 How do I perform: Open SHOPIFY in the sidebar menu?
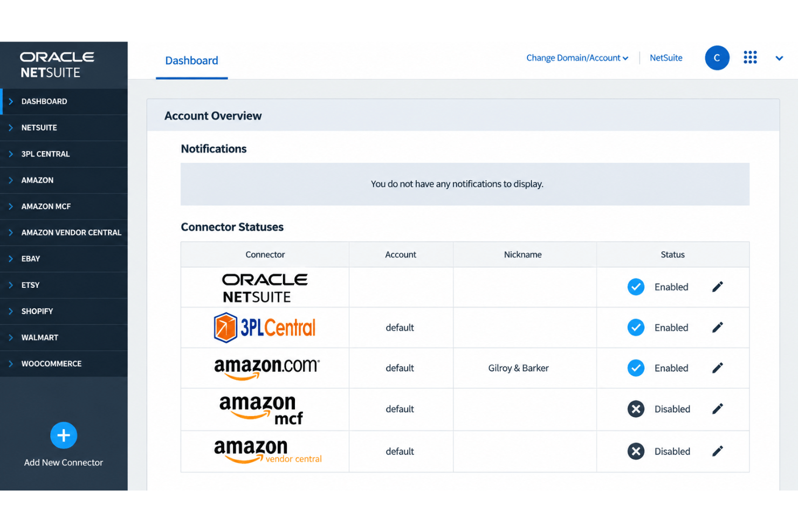(64, 312)
